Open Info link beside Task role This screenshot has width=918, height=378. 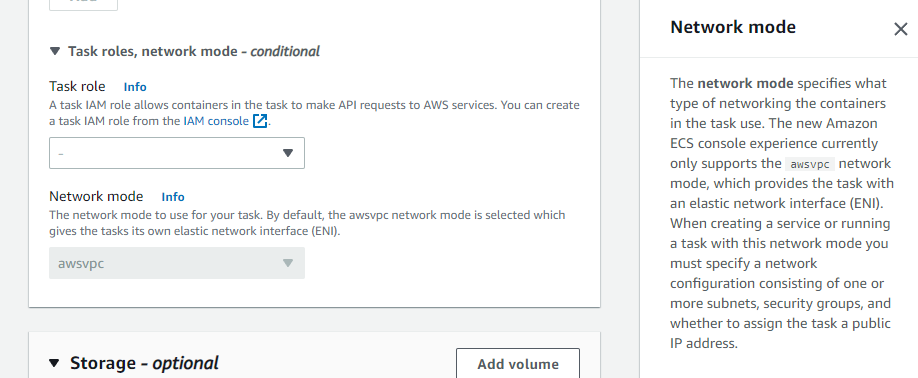(x=135, y=87)
